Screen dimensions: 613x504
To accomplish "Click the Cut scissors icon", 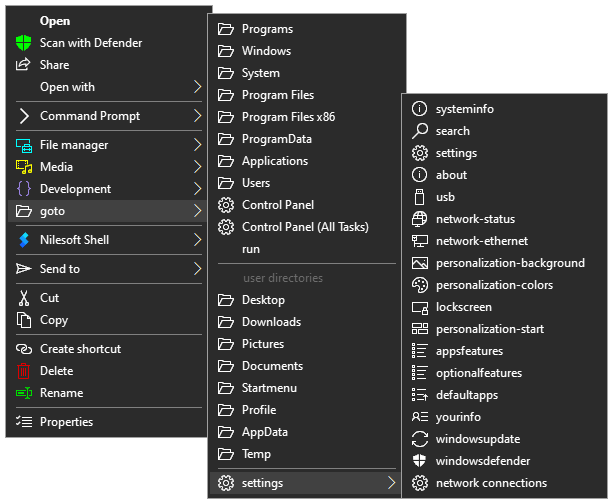I will click(24, 298).
